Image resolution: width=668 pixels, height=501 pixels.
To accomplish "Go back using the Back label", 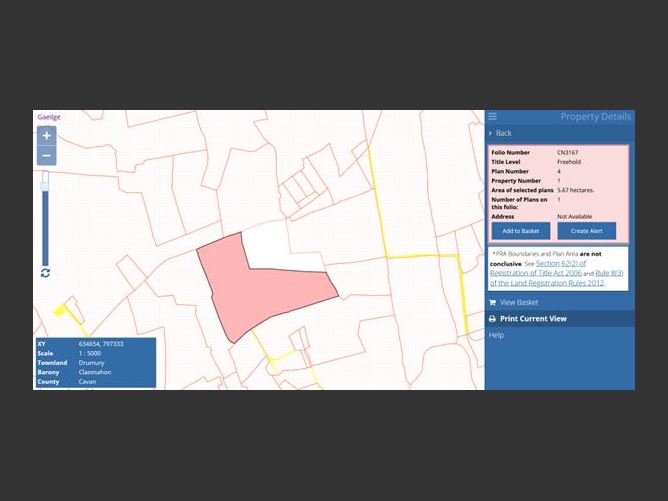I will 504,133.
